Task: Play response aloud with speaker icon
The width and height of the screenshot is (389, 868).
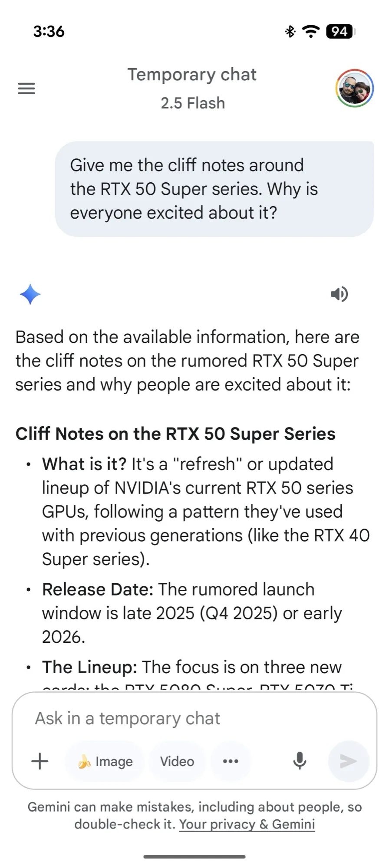Action: (339, 294)
